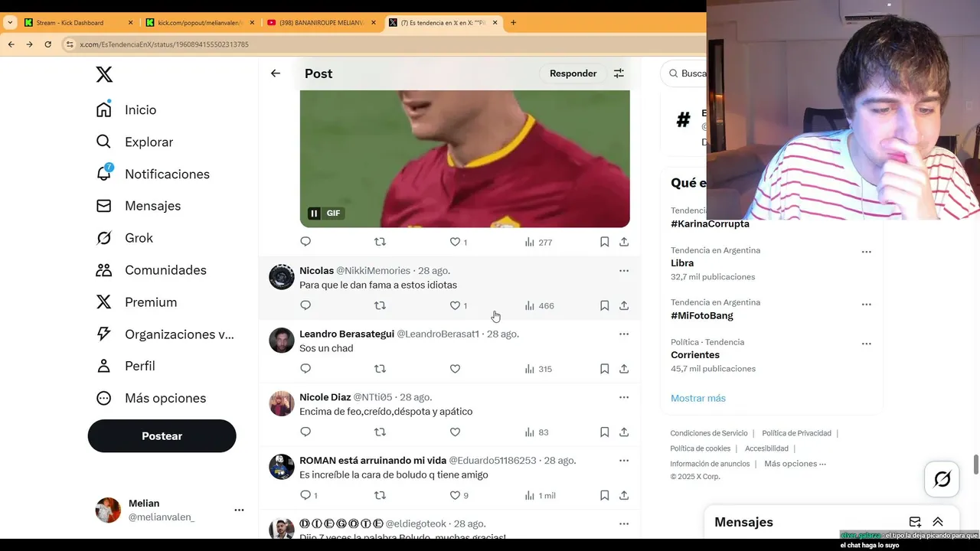Image resolution: width=980 pixels, height=551 pixels.
Task: Click the browser address bar
Action: pyautogui.click(x=383, y=44)
